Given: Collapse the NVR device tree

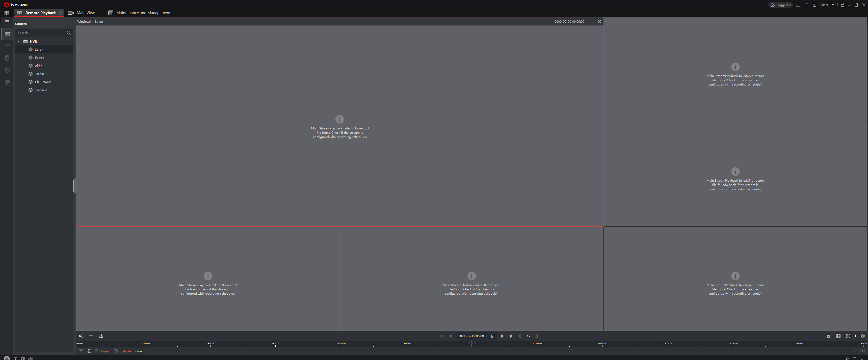Looking at the screenshot, I should (18, 41).
